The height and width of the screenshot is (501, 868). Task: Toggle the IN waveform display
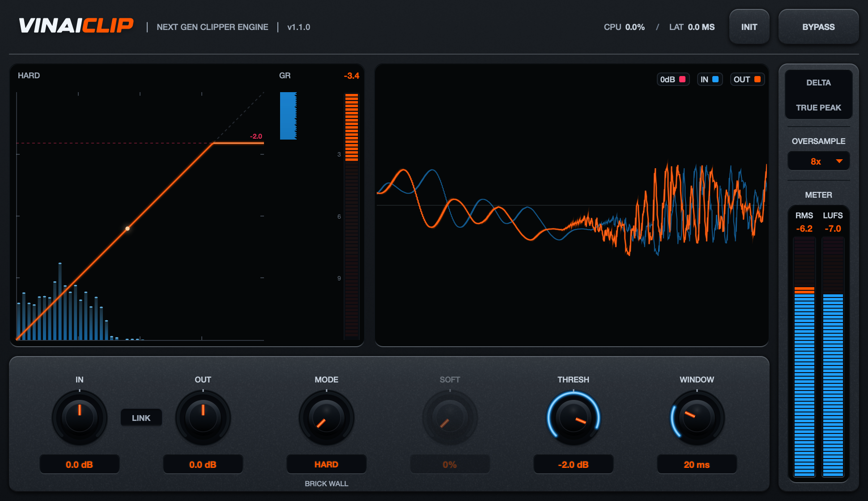coord(710,79)
